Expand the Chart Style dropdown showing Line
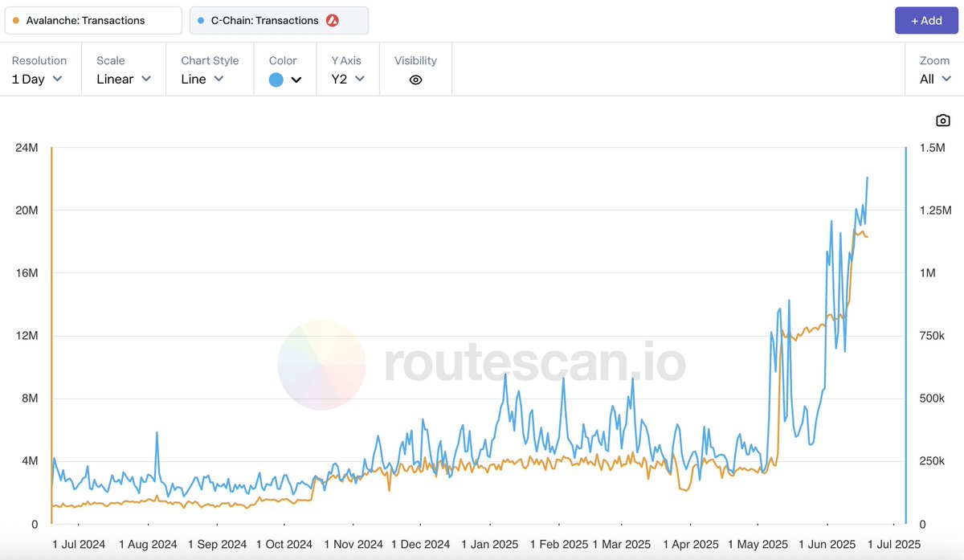 201,79
